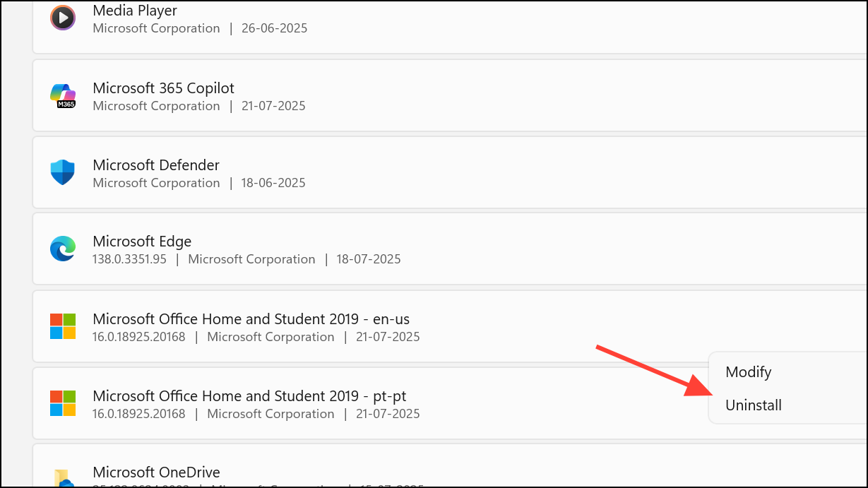Click Microsoft Corporation publisher under Microsoft 365 Copilot
Screen dimensions: 868x488
point(156,106)
